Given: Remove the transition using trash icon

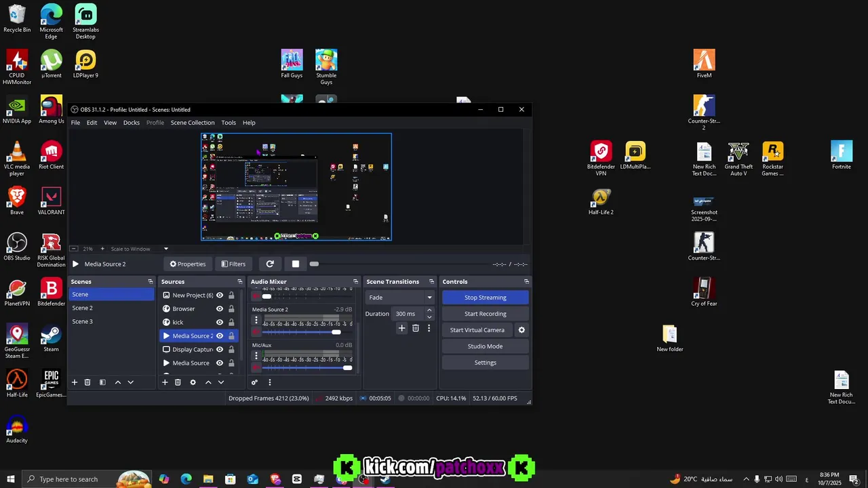Looking at the screenshot, I should (x=416, y=328).
